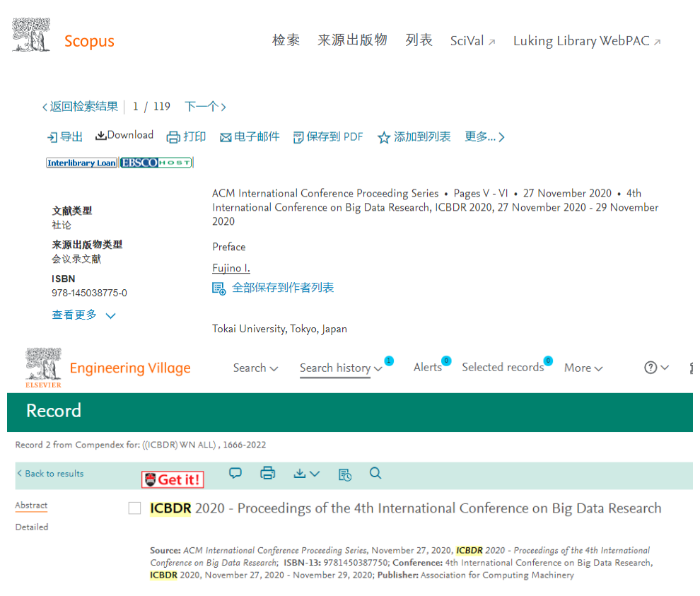Expand the download options chevron
Viewport: 700px width, 596px height.
(314, 474)
